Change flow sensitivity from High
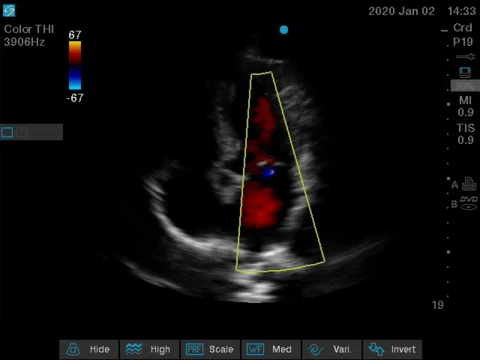 (149, 349)
